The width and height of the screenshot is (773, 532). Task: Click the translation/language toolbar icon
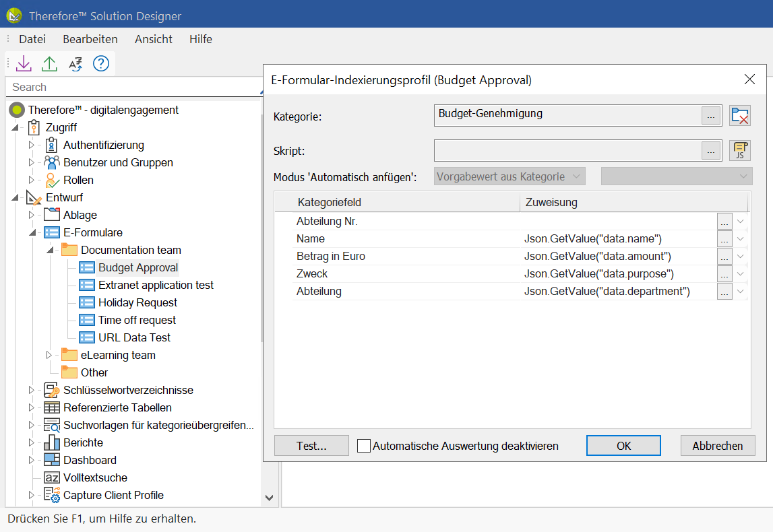tap(75, 64)
